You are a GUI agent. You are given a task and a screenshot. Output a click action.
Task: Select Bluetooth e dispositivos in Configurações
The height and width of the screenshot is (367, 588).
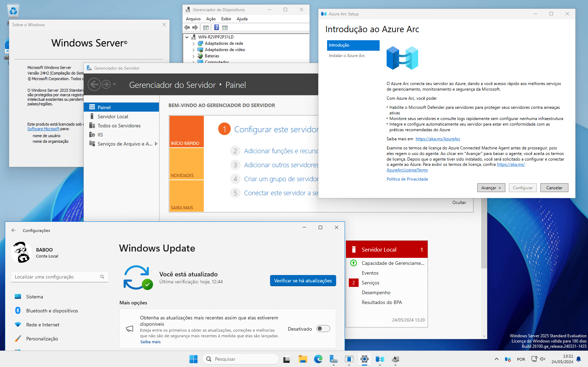52,311
